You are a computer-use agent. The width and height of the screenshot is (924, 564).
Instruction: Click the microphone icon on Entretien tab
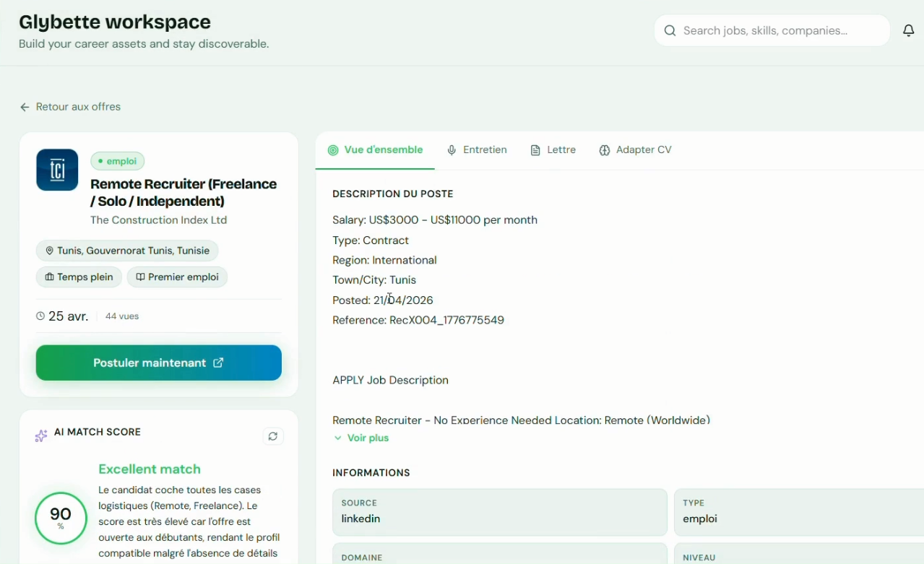coord(452,150)
